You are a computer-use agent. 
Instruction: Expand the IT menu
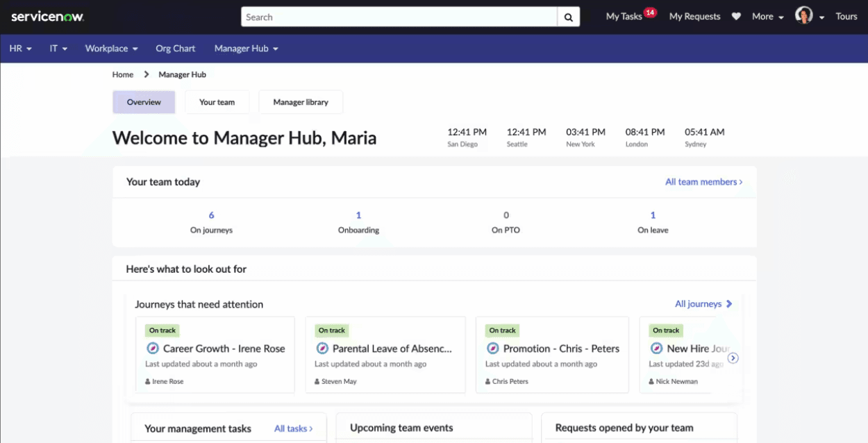[x=58, y=49]
